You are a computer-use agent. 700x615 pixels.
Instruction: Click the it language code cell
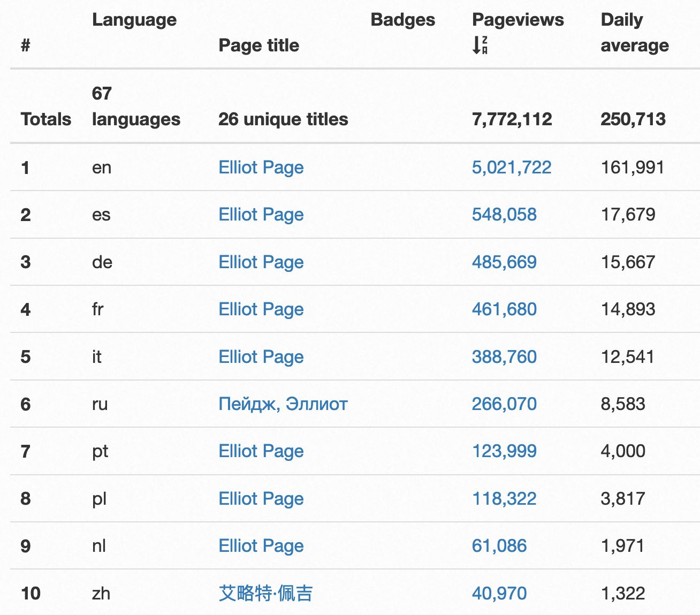(x=96, y=357)
